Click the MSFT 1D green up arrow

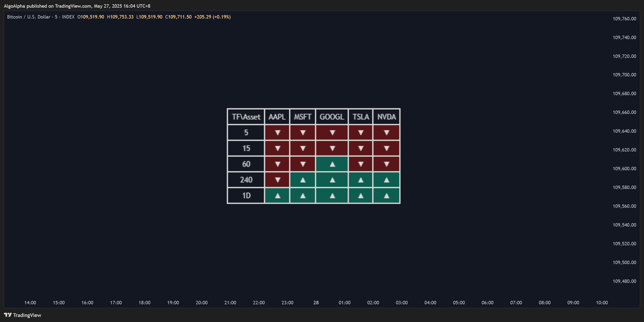[303, 196]
